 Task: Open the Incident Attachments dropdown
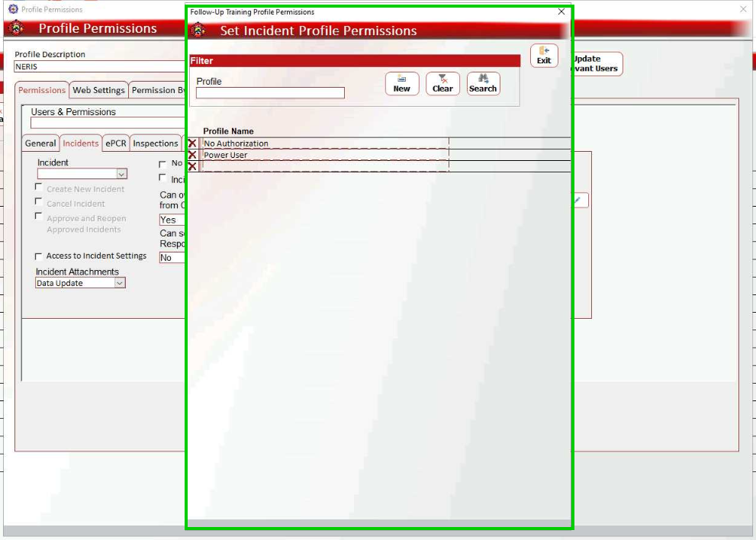pyautogui.click(x=120, y=283)
